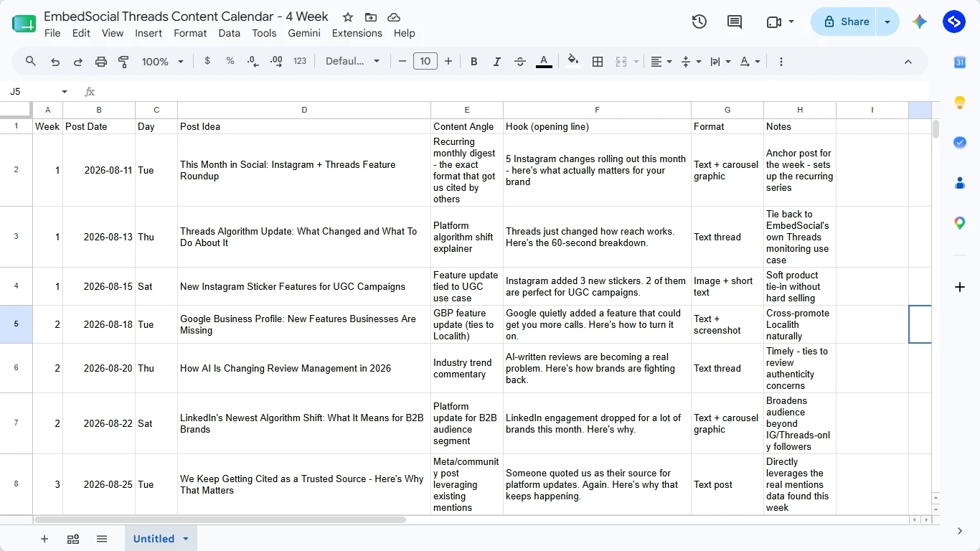This screenshot has height=551, width=980.
Task: Open Contacts side panel icon
Action: (960, 183)
